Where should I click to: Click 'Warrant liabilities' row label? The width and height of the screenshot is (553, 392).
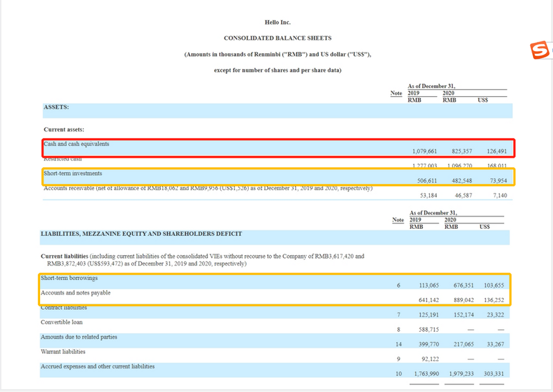(63, 352)
